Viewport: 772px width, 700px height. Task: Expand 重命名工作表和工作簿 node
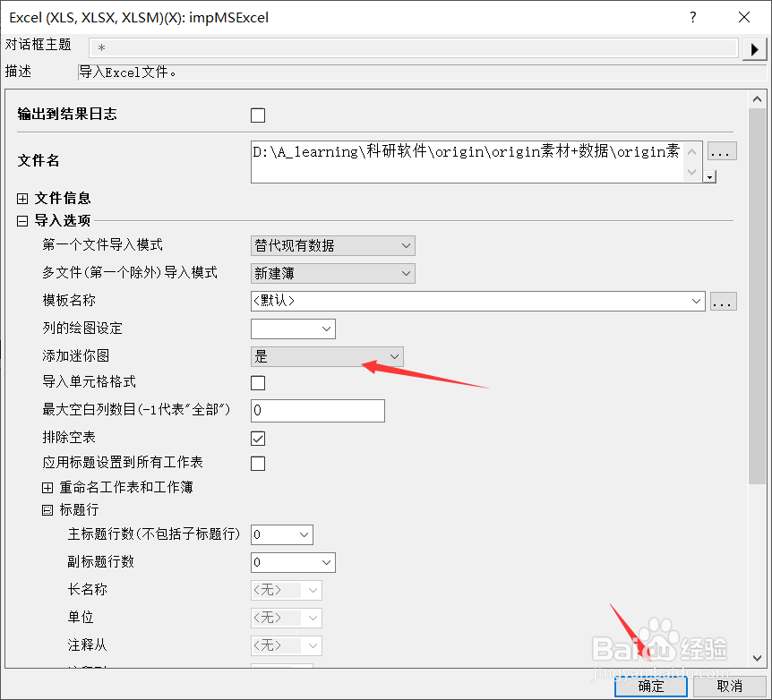(x=47, y=487)
